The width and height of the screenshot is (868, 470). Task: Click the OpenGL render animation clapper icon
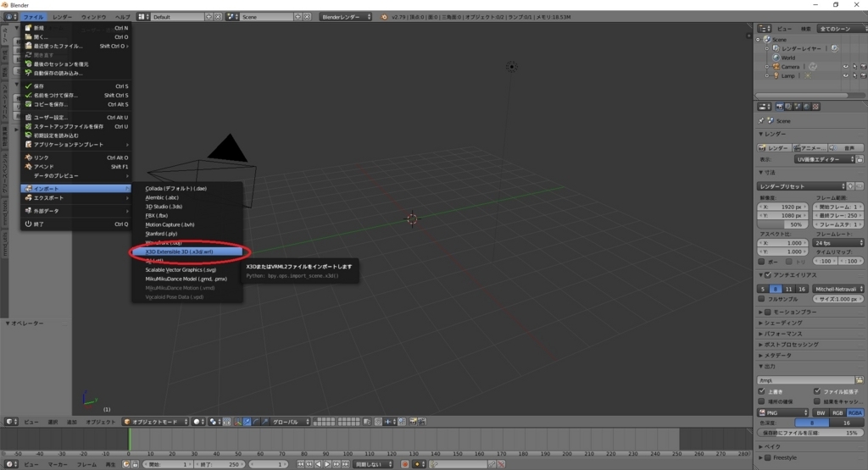[422, 422]
